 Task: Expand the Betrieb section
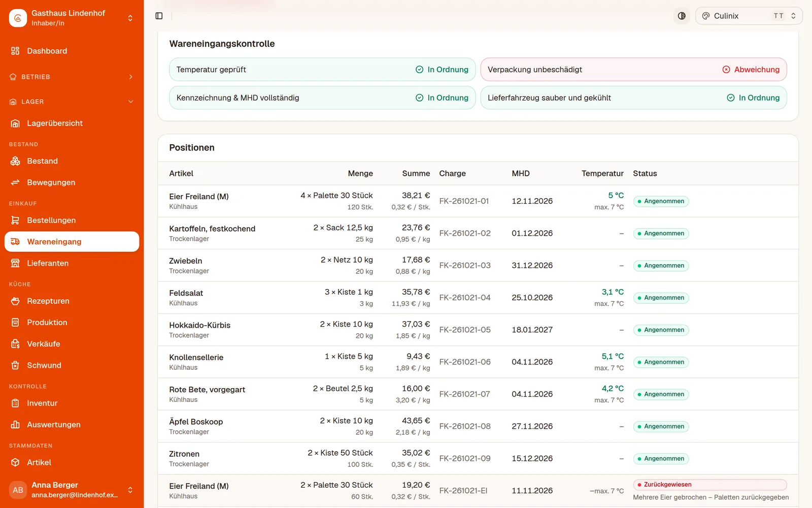(72, 77)
